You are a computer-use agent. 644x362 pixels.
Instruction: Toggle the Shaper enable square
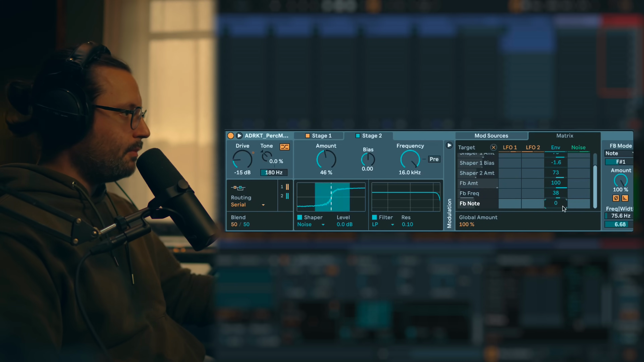click(300, 217)
